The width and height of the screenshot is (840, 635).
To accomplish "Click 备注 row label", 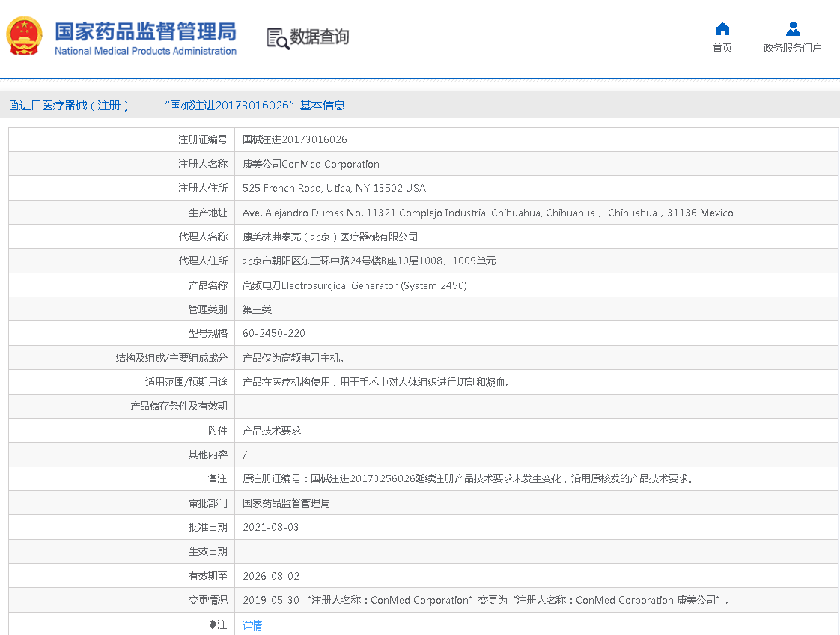I will tap(218, 478).
